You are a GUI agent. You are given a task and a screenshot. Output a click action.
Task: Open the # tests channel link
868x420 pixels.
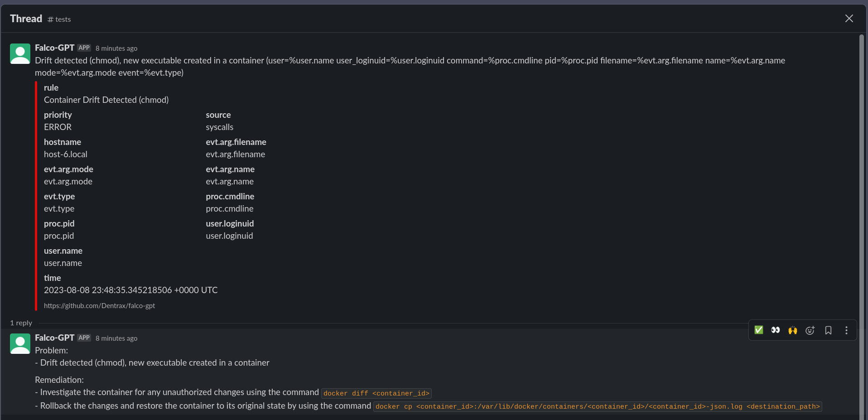[59, 19]
